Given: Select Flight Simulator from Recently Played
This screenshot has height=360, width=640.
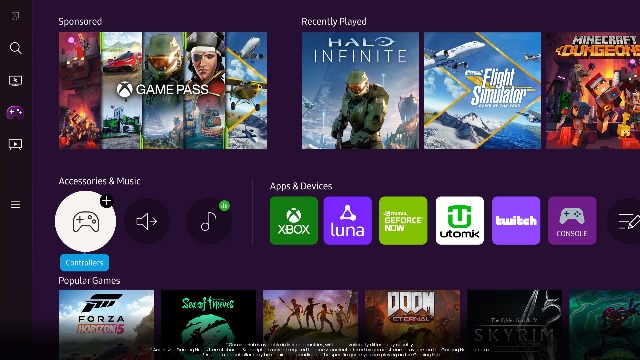Looking at the screenshot, I should tap(482, 90).
